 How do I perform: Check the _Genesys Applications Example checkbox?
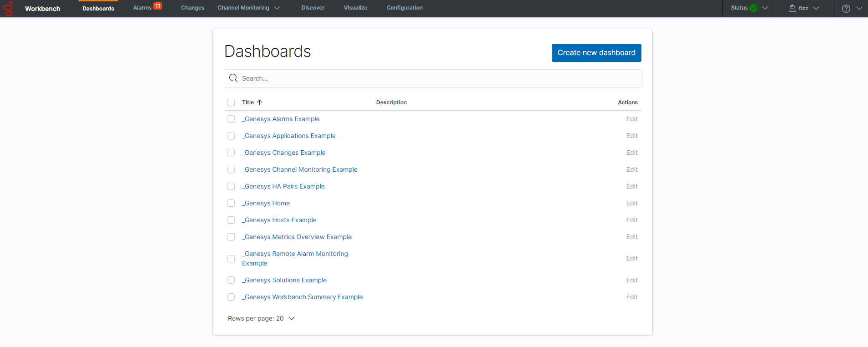(x=231, y=136)
